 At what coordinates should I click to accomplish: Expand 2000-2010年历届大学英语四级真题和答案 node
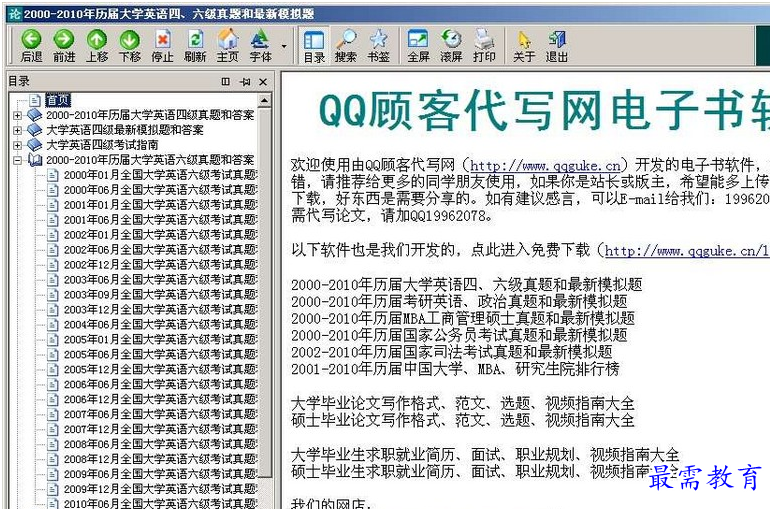pyautogui.click(x=17, y=116)
